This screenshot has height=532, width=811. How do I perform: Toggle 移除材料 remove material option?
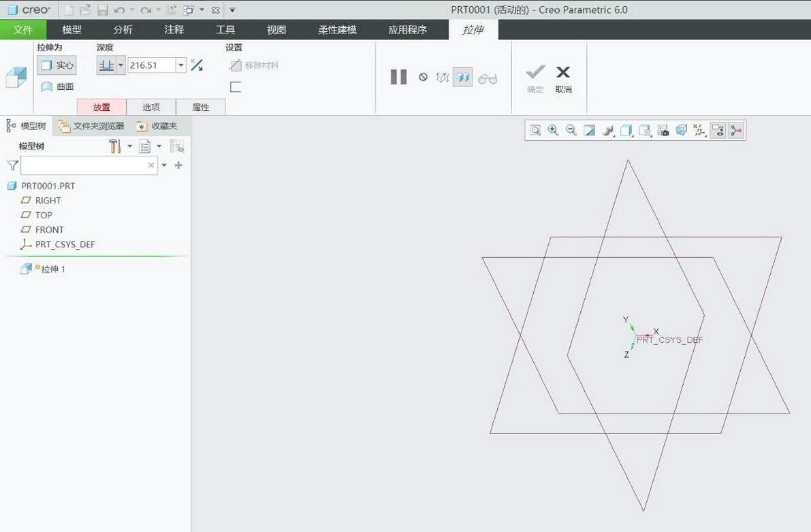point(254,65)
